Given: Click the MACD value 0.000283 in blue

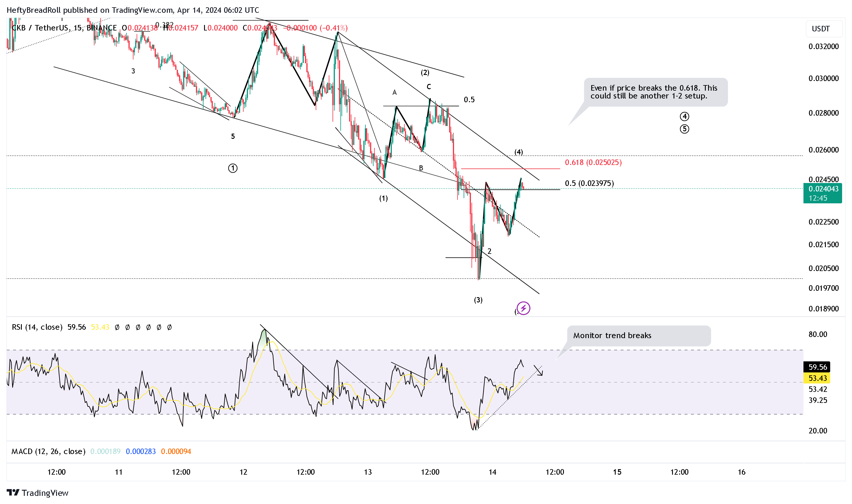Looking at the screenshot, I should click(x=141, y=451).
